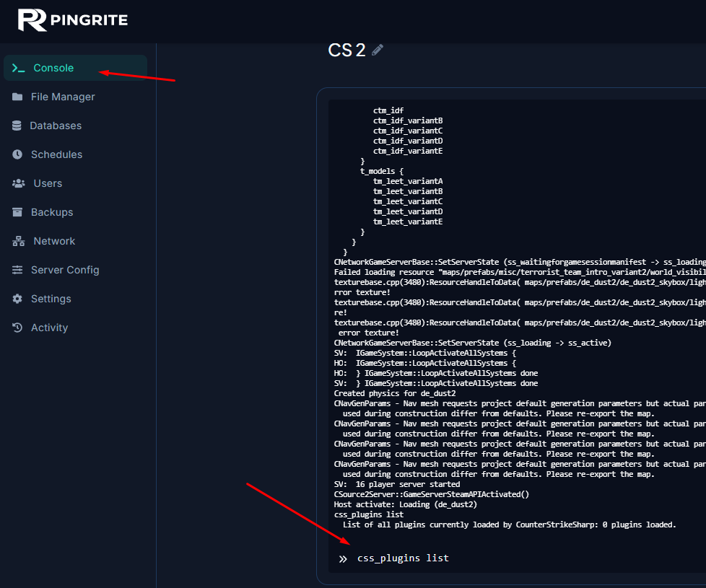This screenshot has width=706, height=588.
Task: Open Network via the nodes icon
Action: point(19,241)
